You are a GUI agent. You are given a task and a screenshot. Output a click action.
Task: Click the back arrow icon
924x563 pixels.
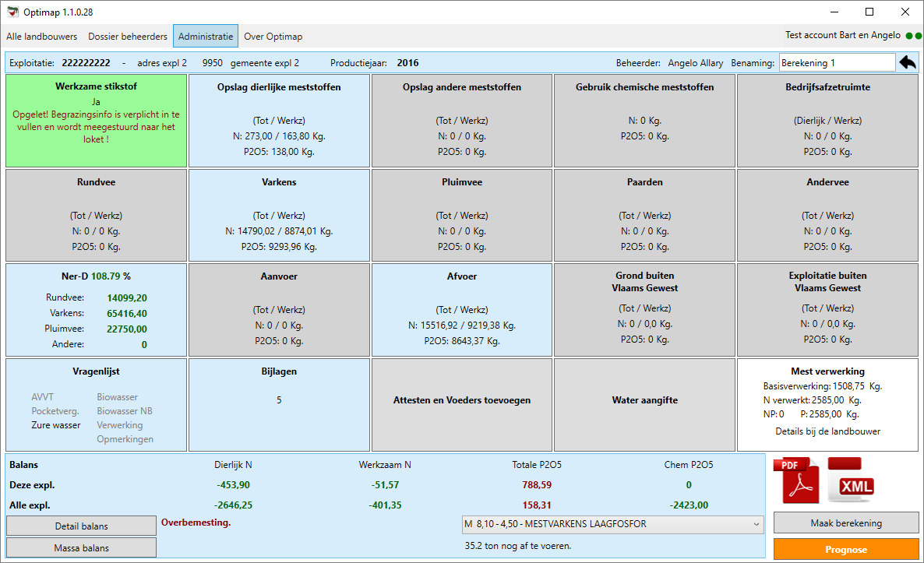click(x=908, y=62)
